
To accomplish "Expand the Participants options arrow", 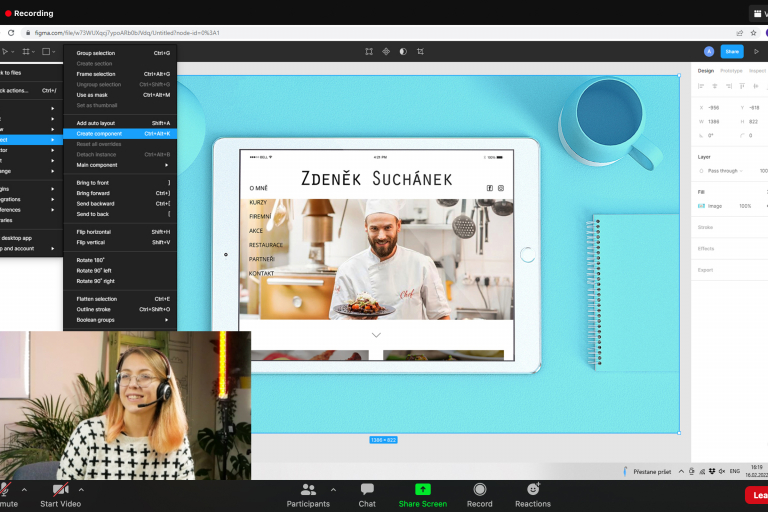I will (333, 490).
